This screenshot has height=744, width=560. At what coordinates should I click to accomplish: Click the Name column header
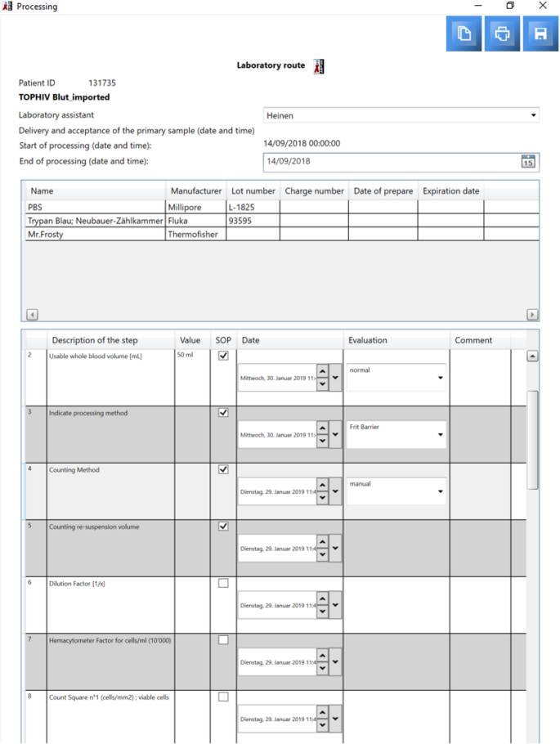(x=96, y=191)
